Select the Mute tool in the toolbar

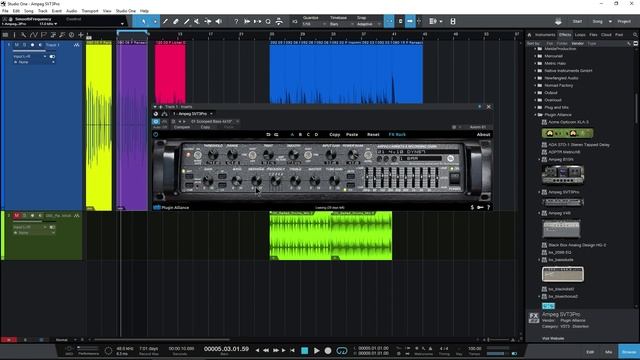coord(197,21)
